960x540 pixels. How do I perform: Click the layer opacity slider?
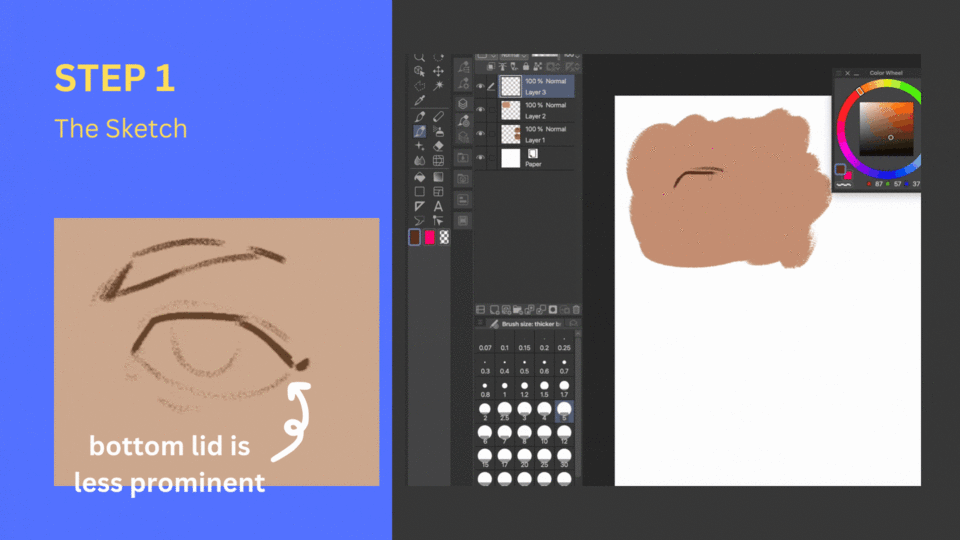545,56
